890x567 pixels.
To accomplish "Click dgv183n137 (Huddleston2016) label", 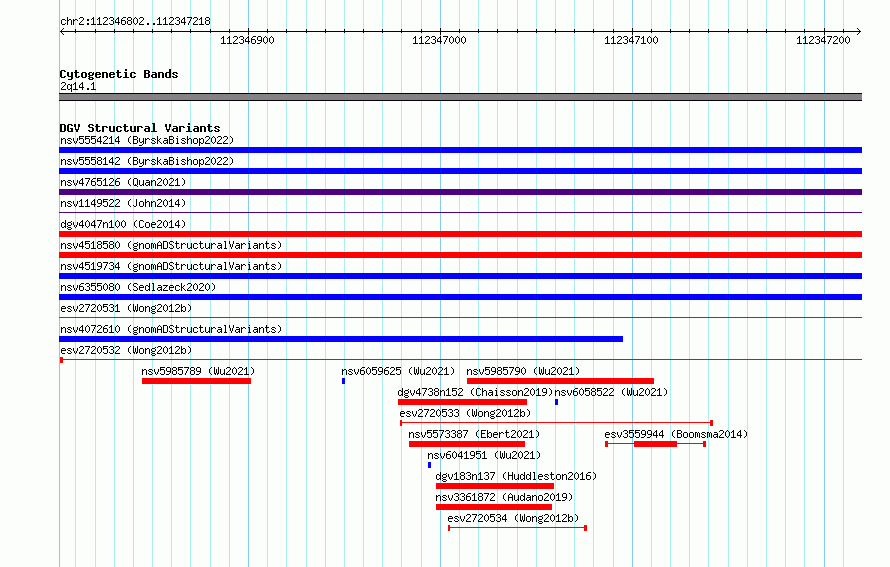I will (516, 476).
